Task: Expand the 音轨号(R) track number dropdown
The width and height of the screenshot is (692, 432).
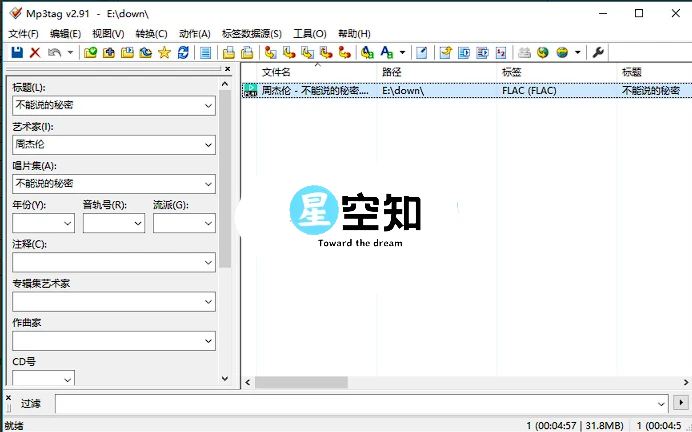Action: click(138, 223)
